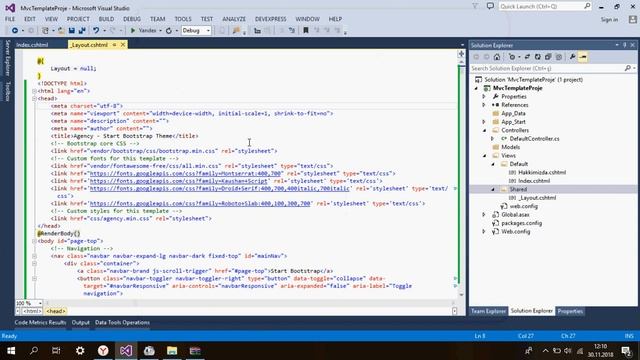Click Sync with Active Document icon

click(527, 57)
